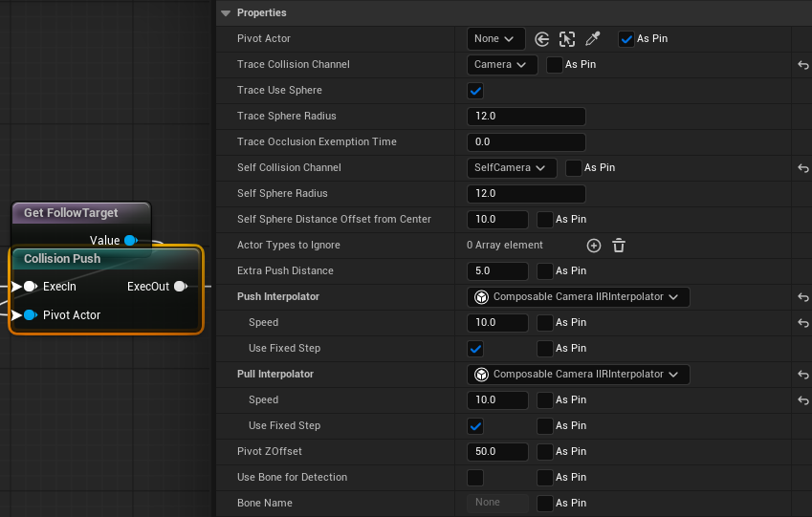
Task: Uncheck the Trace Use Sphere checkbox
Action: click(x=475, y=91)
